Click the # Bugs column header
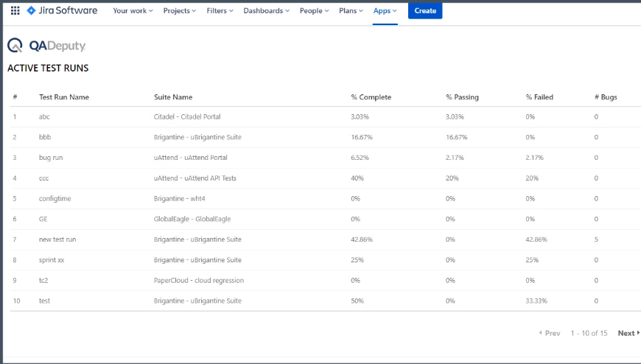The width and height of the screenshot is (641, 364). (x=606, y=97)
